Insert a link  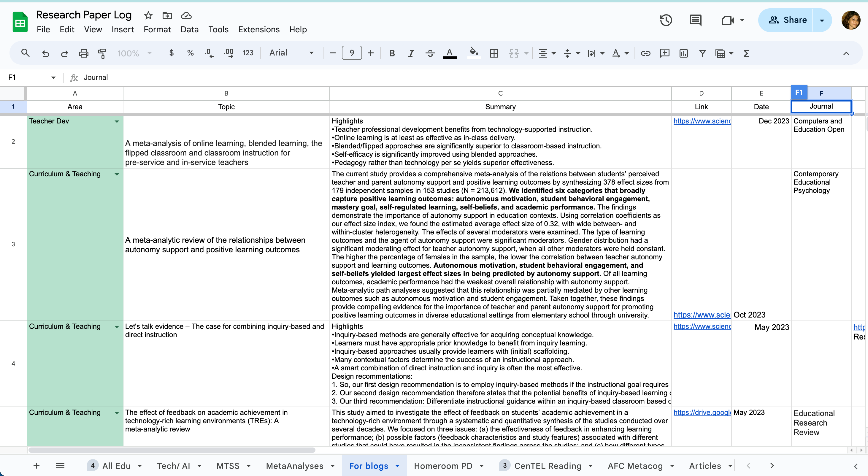click(x=645, y=53)
